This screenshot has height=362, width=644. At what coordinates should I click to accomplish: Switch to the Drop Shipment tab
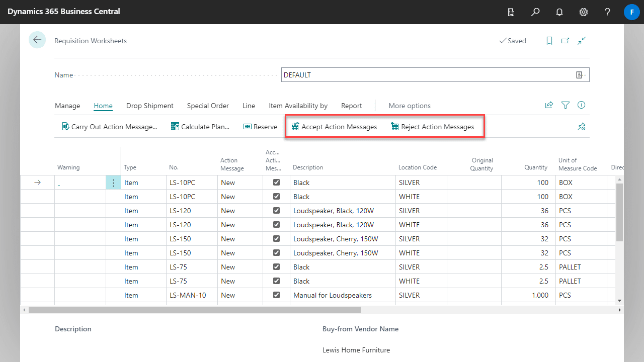point(150,106)
